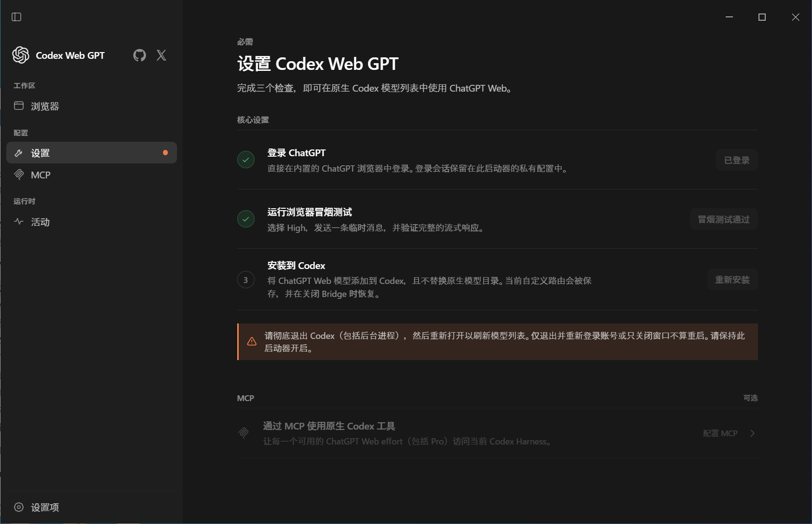
Task: Expand the 配置 MCP chevron arrow
Action: point(752,433)
